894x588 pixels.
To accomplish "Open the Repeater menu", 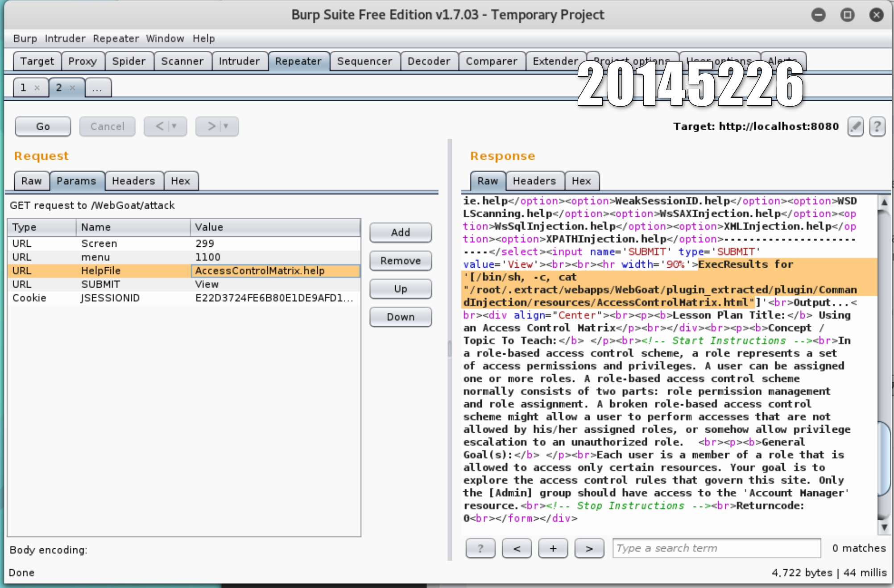I will [x=116, y=39].
